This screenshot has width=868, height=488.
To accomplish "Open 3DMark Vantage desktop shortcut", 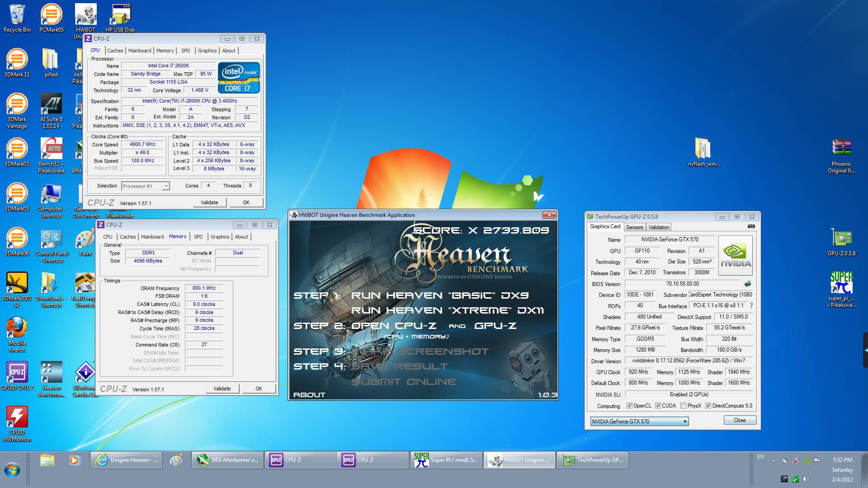I will pyautogui.click(x=17, y=111).
